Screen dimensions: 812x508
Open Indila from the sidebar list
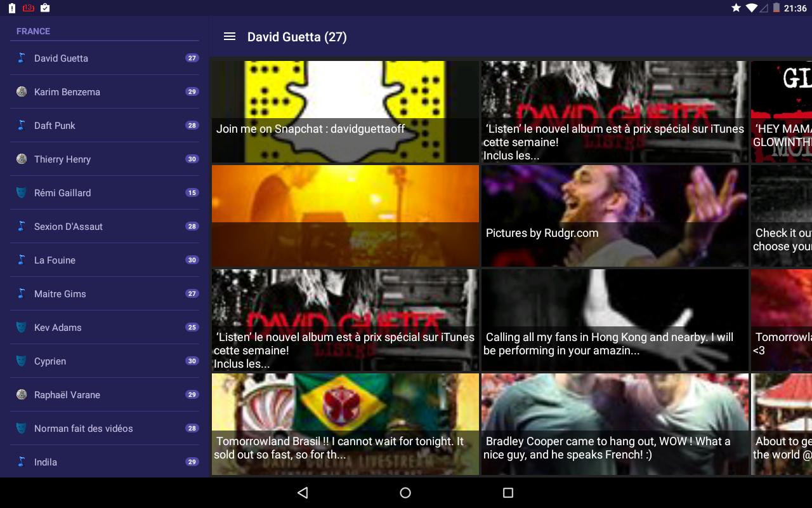(x=105, y=462)
